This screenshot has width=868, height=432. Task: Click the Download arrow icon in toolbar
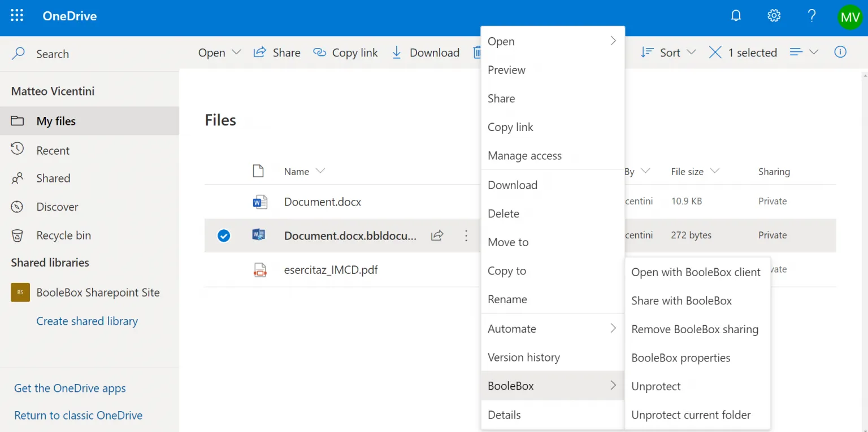coord(397,53)
